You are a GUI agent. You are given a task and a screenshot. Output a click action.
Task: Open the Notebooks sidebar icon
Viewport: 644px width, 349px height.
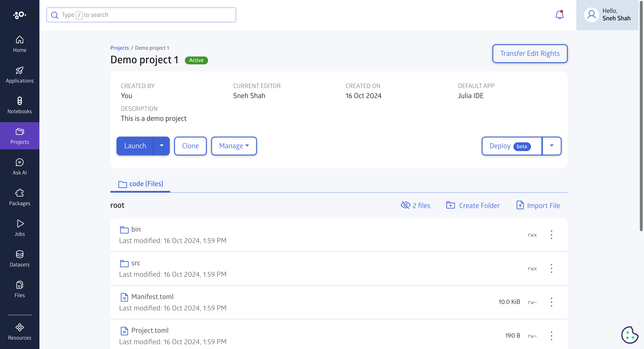[x=19, y=102]
